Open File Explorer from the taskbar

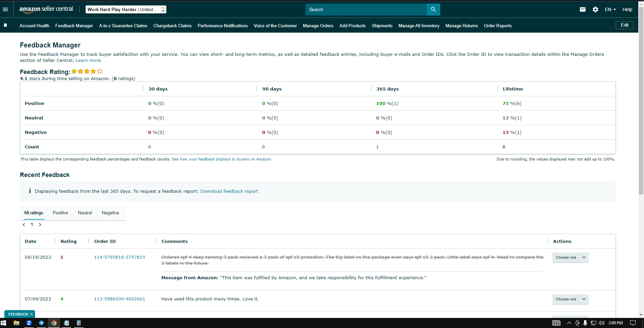(16, 323)
